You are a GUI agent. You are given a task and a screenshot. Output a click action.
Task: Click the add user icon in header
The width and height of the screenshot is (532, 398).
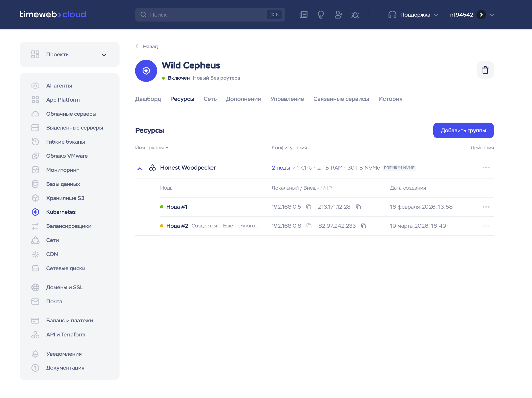tap(338, 15)
